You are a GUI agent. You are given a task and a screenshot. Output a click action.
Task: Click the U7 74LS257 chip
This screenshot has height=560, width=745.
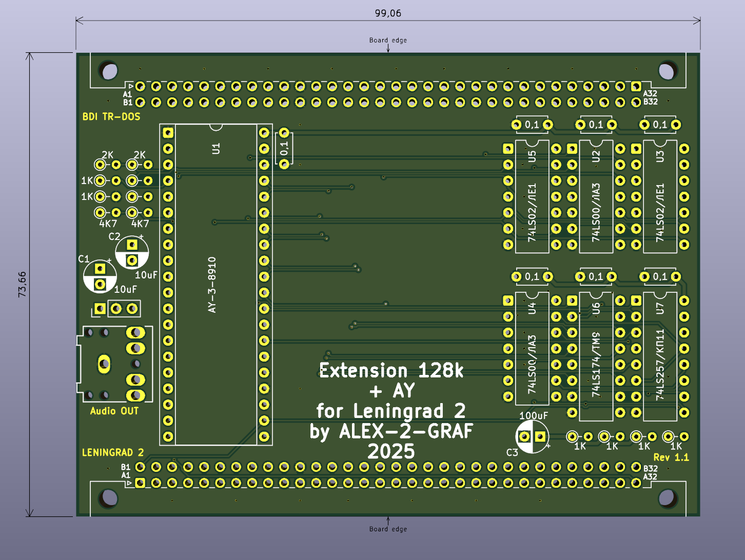point(660,356)
